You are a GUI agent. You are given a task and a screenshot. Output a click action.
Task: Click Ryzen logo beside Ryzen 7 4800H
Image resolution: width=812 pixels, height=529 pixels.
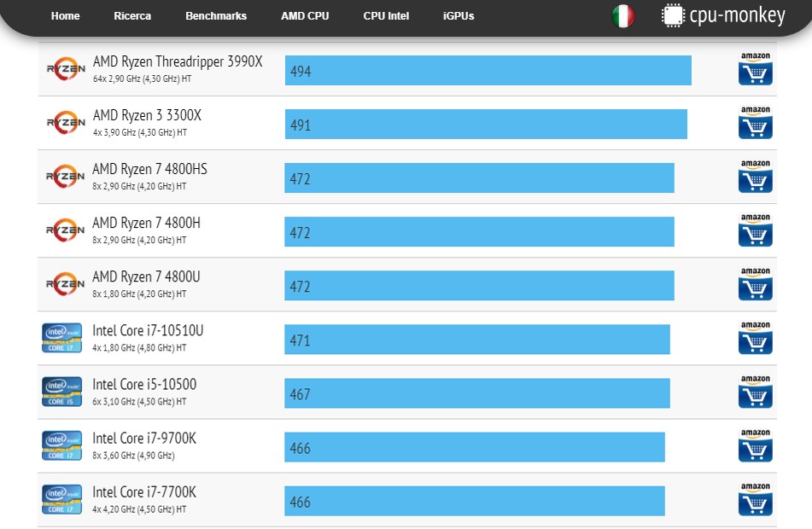65,230
